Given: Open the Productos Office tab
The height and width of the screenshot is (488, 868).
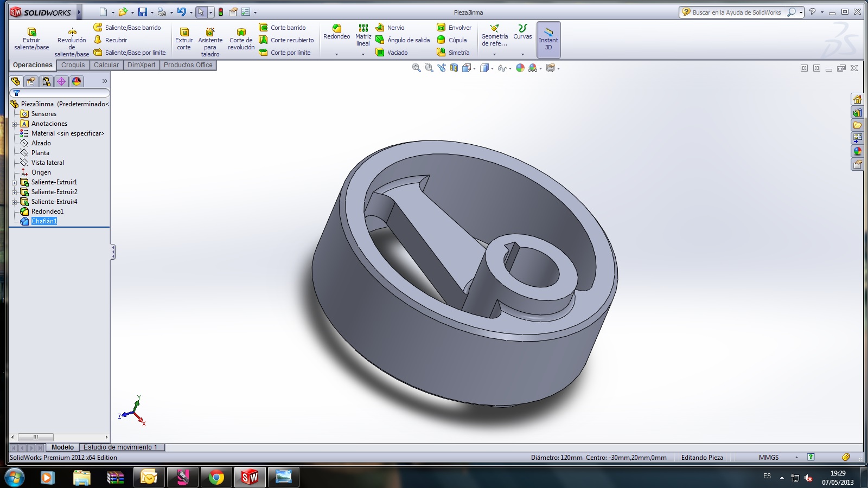Looking at the screenshot, I should tap(188, 65).
